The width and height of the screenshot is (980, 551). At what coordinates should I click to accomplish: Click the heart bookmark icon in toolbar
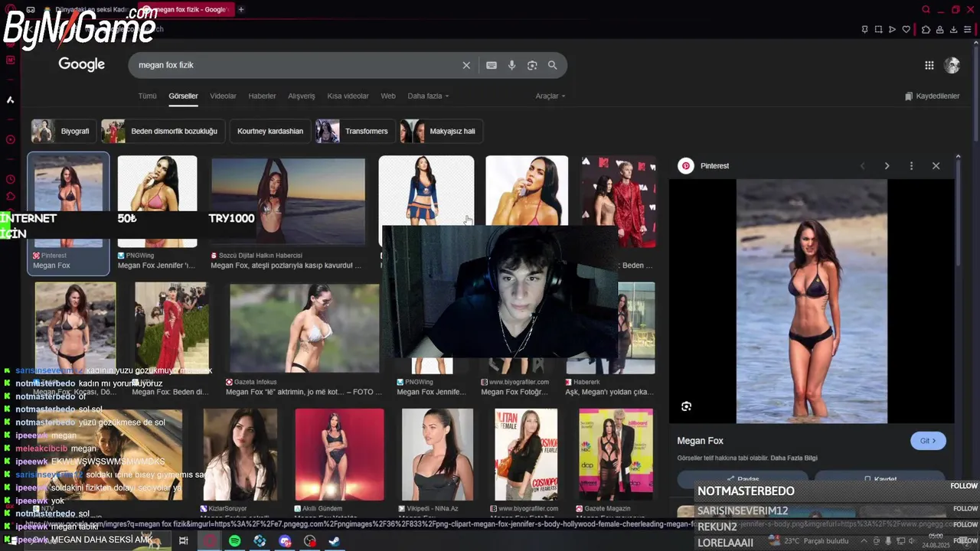906,30
